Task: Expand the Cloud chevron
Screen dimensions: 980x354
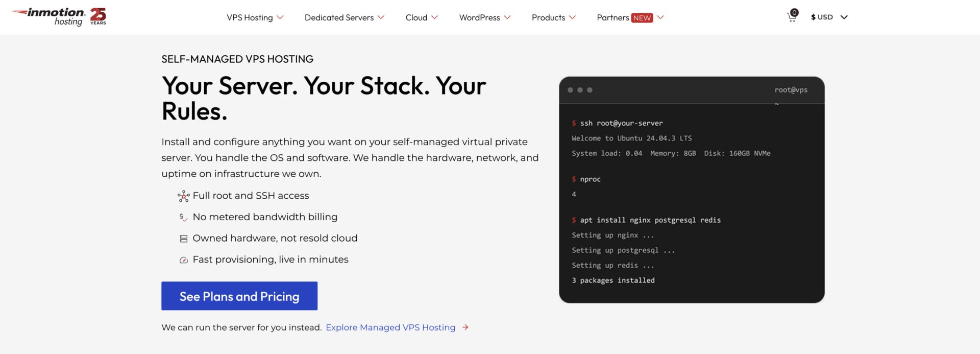Action: [x=434, y=17]
